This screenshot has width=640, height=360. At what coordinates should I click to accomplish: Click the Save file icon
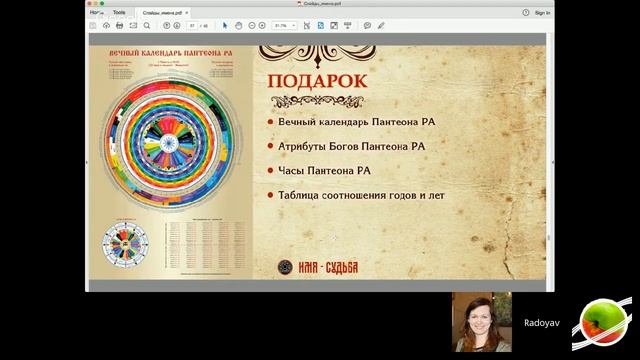point(93,25)
